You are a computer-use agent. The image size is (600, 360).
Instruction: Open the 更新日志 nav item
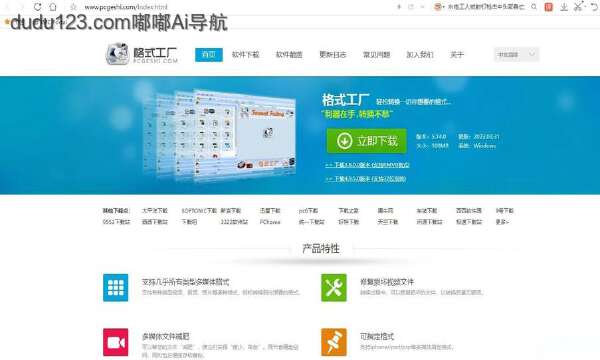pyautogui.click(x=333, y=55)
